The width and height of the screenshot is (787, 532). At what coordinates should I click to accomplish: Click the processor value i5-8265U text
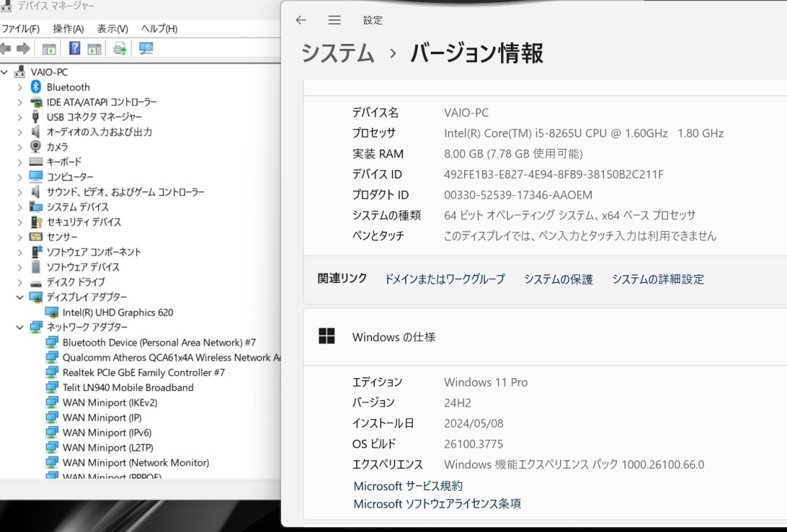[584, 133]
